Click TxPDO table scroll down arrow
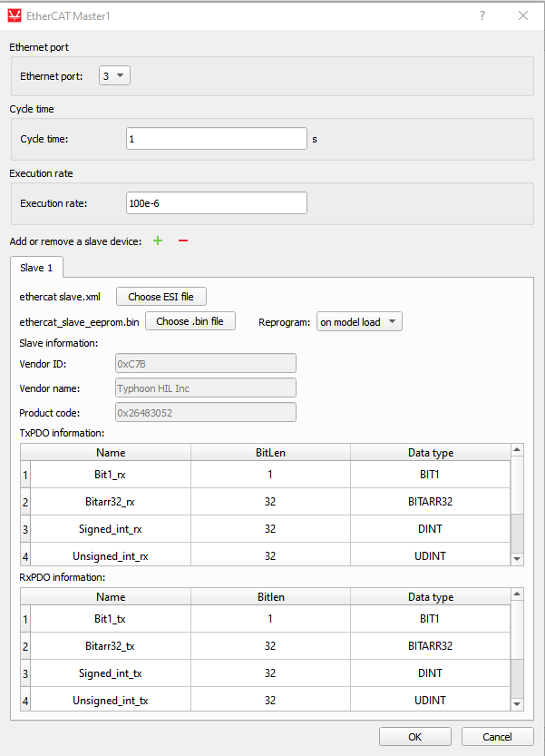Image resolution: width=545 pixels, height=756 pixels. 517,559
